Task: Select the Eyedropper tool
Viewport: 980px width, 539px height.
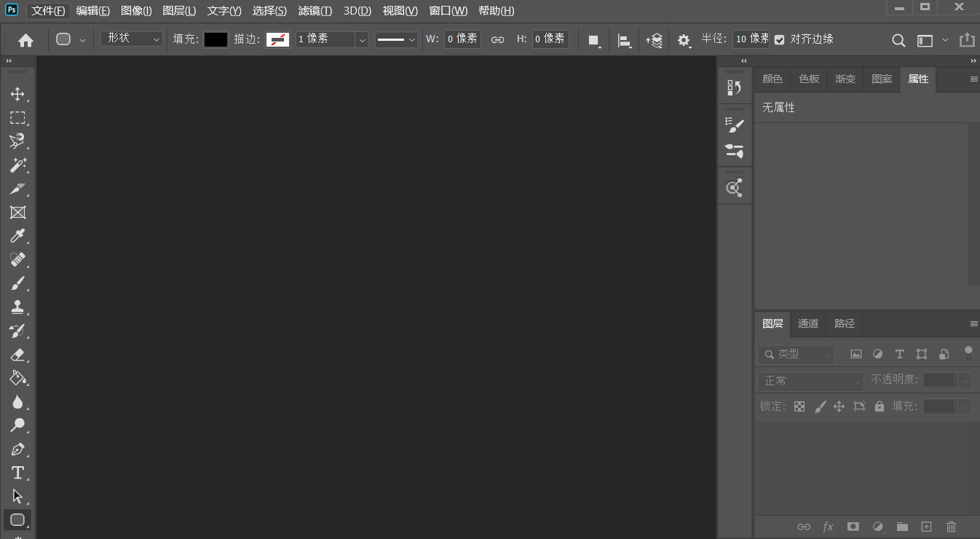Action: pos(17,235)
